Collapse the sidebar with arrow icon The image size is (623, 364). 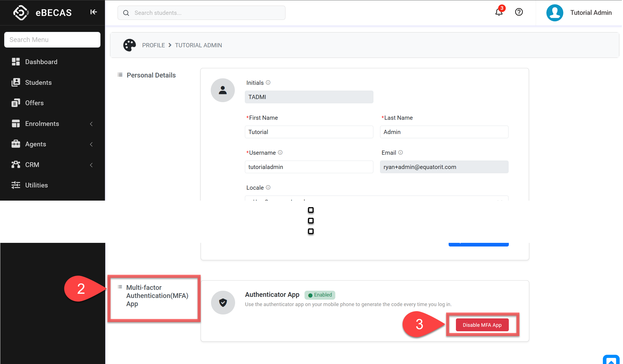click(93, 12)
